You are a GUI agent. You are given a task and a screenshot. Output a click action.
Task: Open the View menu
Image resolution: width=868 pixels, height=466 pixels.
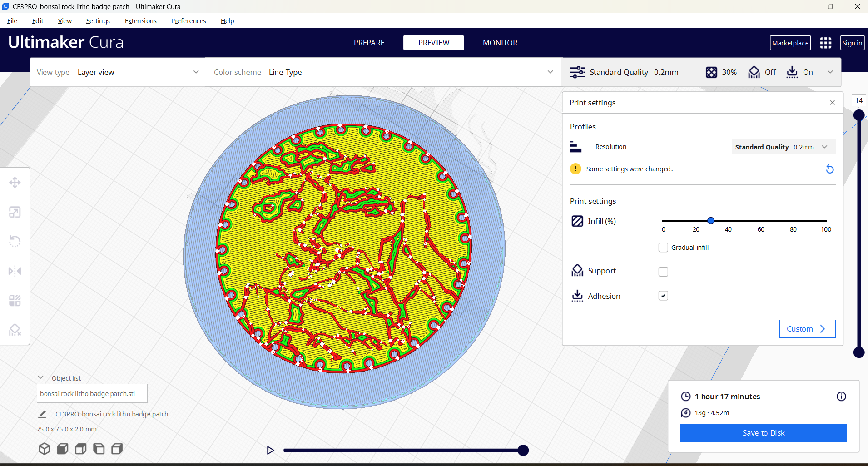(65, 21)
